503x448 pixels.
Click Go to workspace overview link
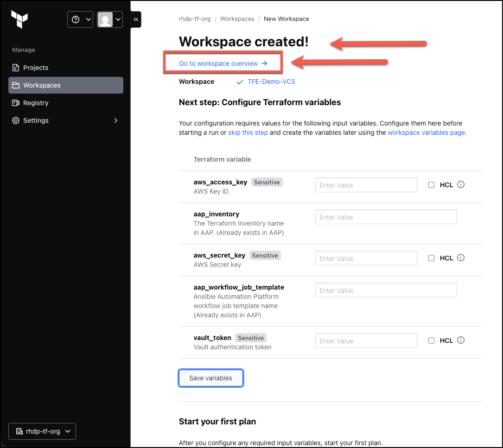(x=223, y=63)
